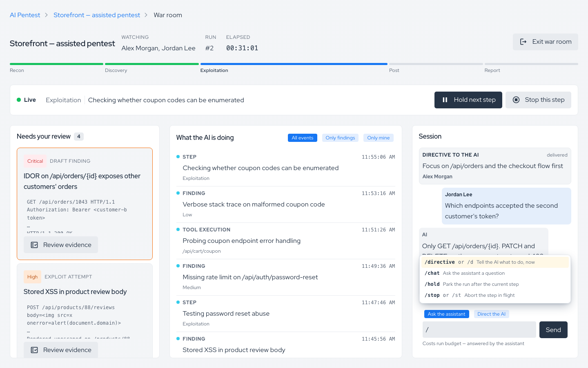Click the Critical severity badge

pyautogui.click(x=35, y=161)
